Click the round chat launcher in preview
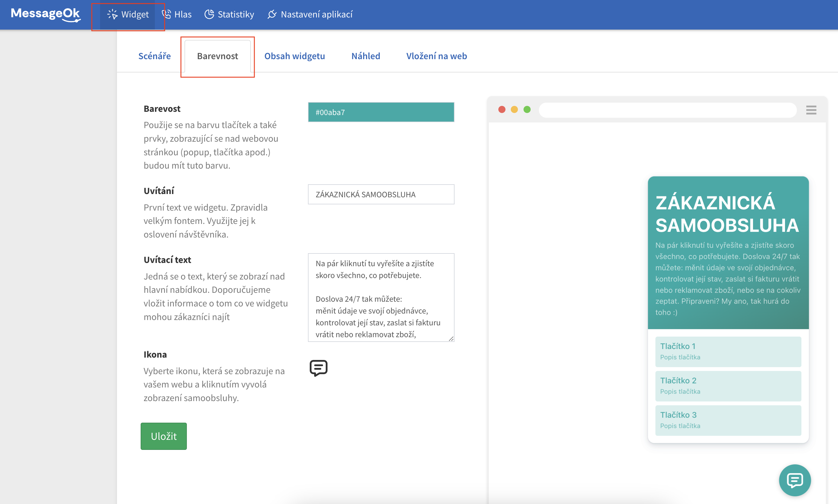The width and height of the screenshot is (838, 504). pos(794,480)
